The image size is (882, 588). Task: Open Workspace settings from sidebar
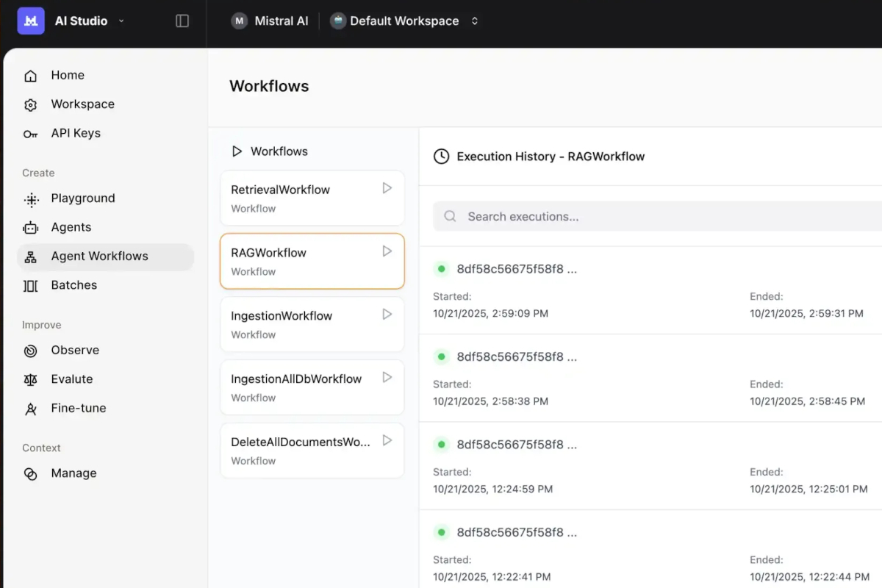tap(82, 104)
